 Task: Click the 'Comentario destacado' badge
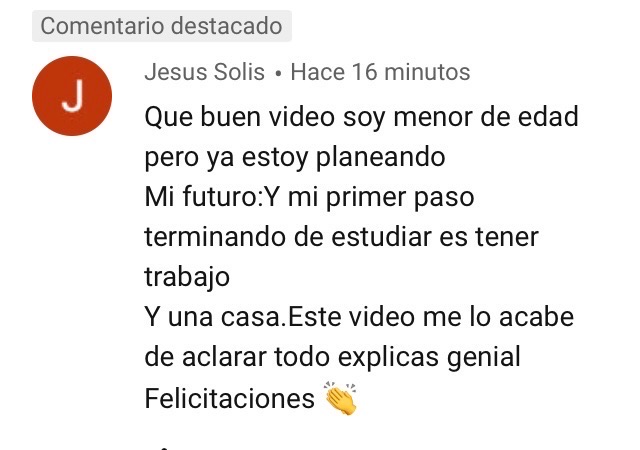coord(162,26)
